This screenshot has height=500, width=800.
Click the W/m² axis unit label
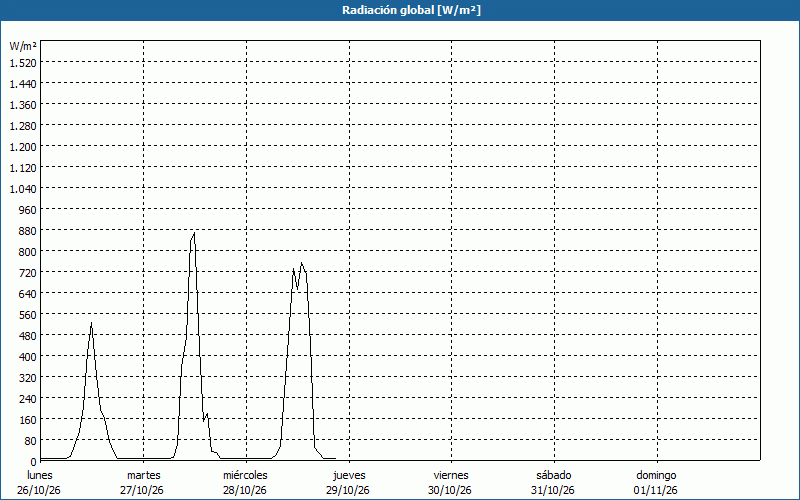tap(23, 46)
